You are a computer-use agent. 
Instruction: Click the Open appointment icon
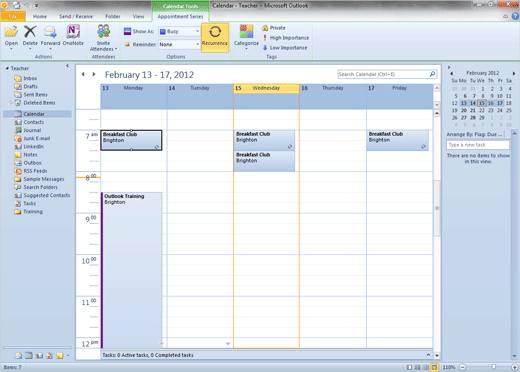[x=11, y=36]
